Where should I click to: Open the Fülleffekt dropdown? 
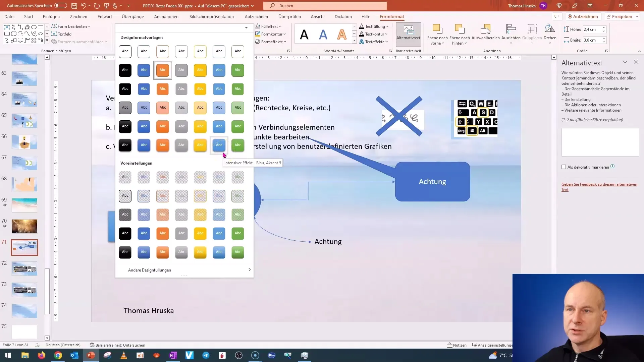tap(268, 26)
